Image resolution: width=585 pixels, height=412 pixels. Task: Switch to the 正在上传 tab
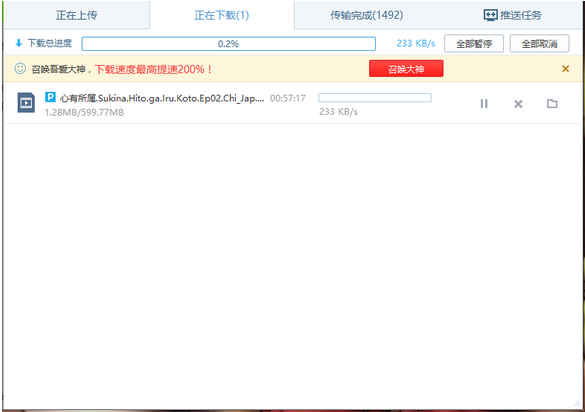tap(77, 15)
